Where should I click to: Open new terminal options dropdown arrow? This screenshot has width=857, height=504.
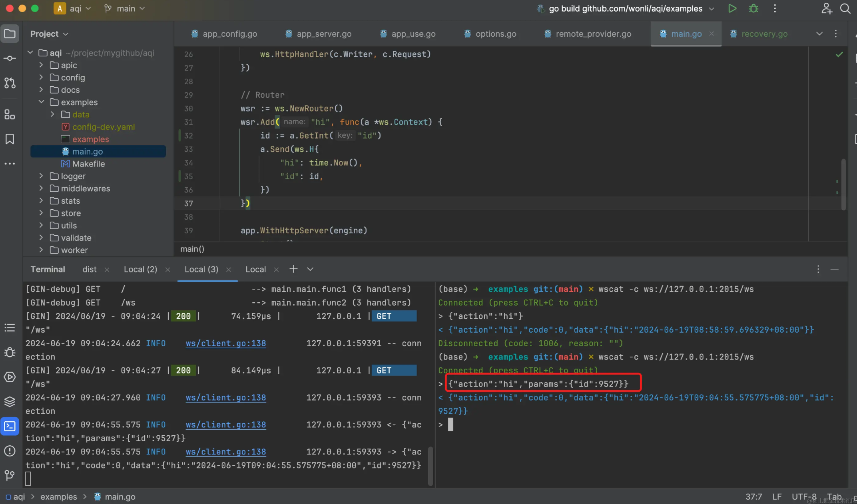(310, 269)
